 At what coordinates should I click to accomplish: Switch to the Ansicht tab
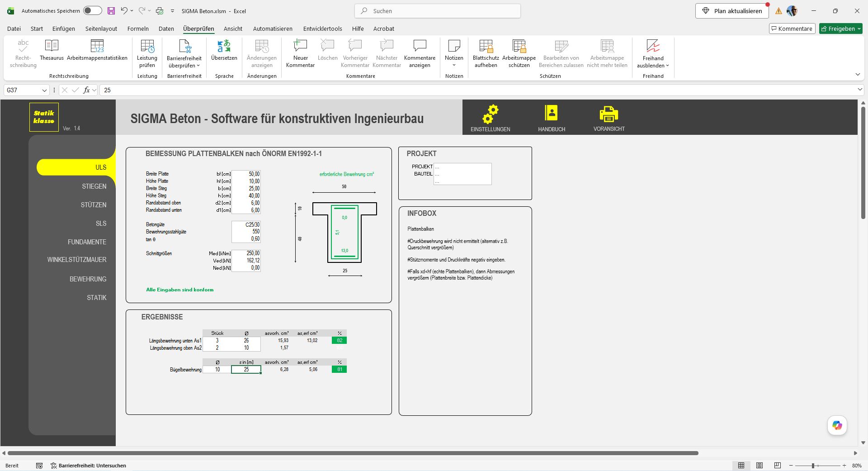pos(233,29)
